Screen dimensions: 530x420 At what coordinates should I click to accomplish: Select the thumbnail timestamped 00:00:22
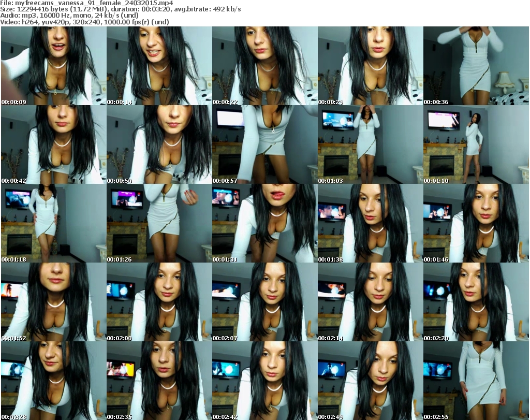point(264,66)
